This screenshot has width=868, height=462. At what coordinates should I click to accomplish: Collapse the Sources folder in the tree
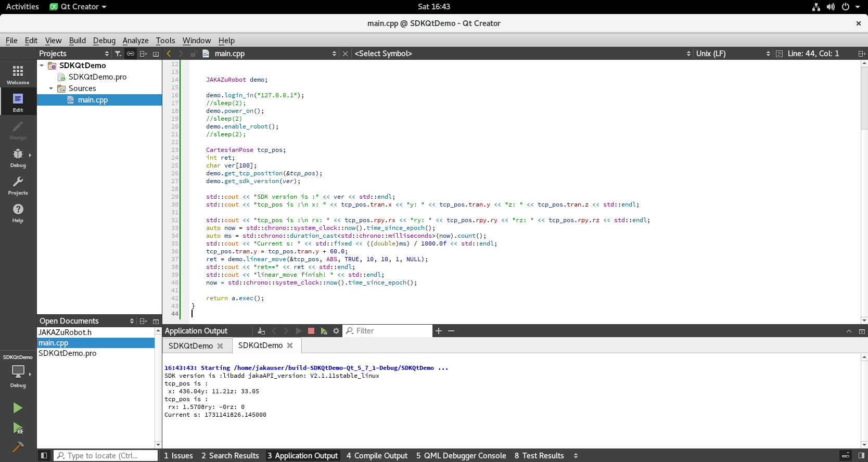click(51, 88)
